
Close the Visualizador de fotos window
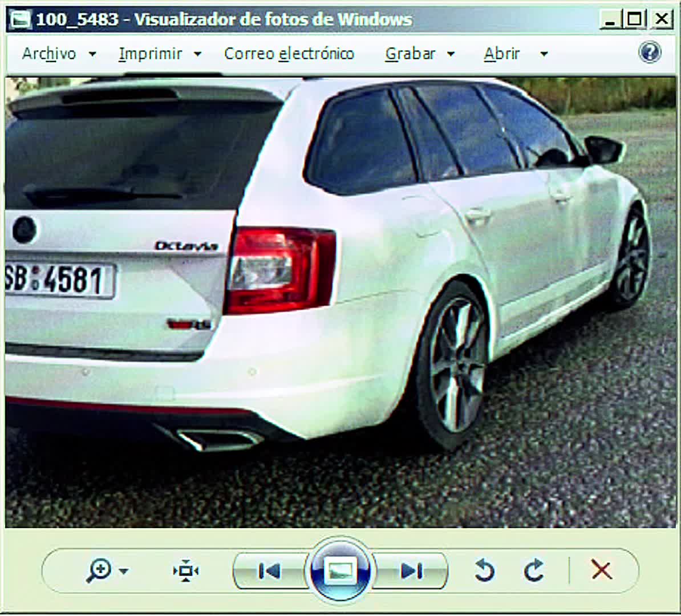coord(662,19)
